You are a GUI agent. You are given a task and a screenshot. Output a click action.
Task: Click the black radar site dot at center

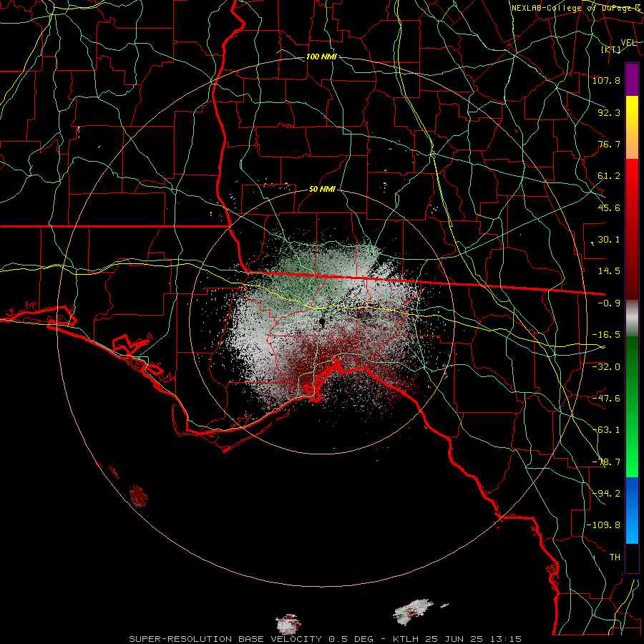[x=322, y=321]
